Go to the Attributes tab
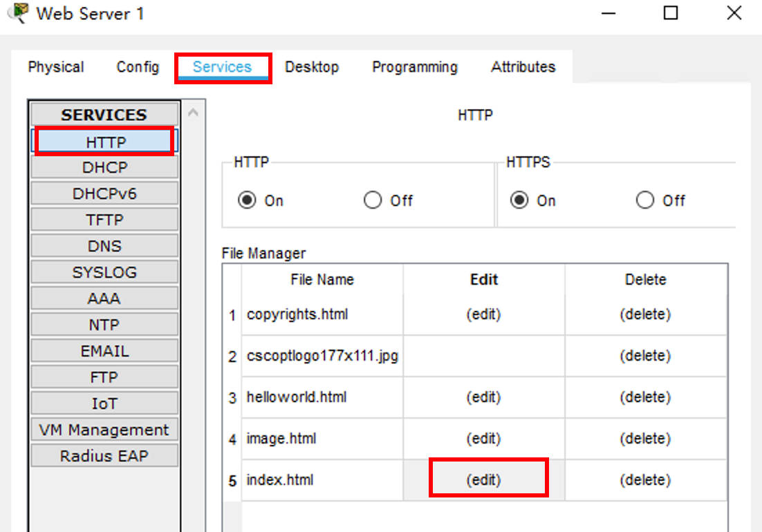 [523, 67]
